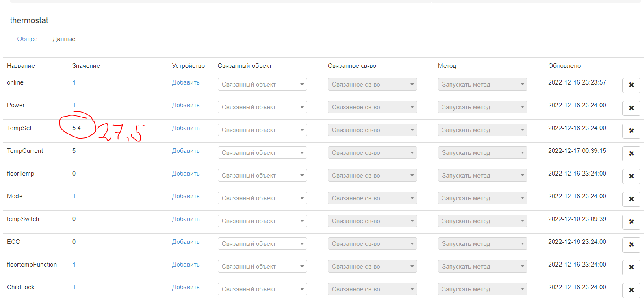Click Добавить device link for Mode

(x=186, y=196)
